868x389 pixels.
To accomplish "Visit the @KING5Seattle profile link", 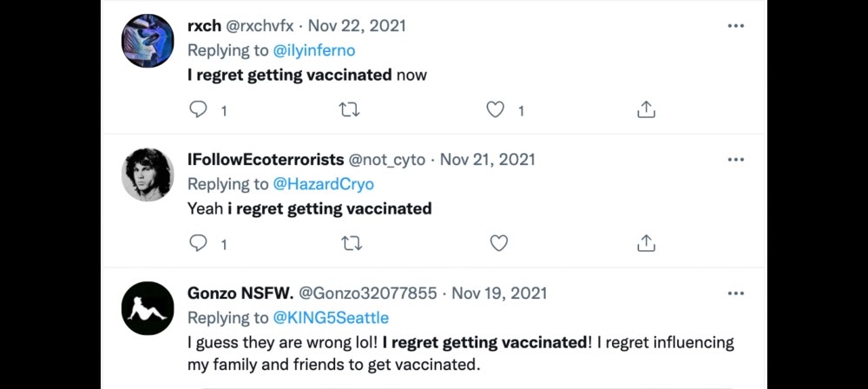I will pos(331,317).
